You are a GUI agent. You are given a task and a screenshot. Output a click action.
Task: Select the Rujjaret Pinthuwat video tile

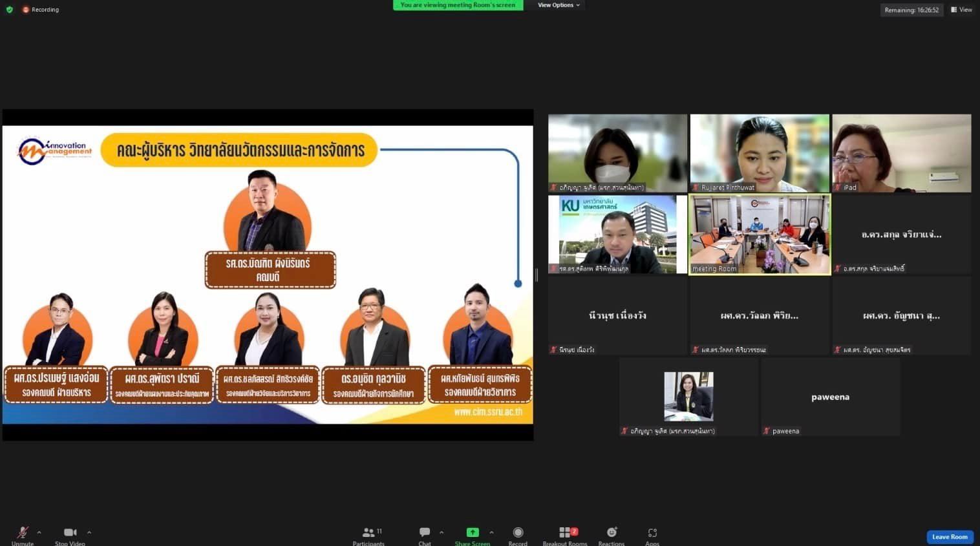pyautogui.click(x=760, y=153)
